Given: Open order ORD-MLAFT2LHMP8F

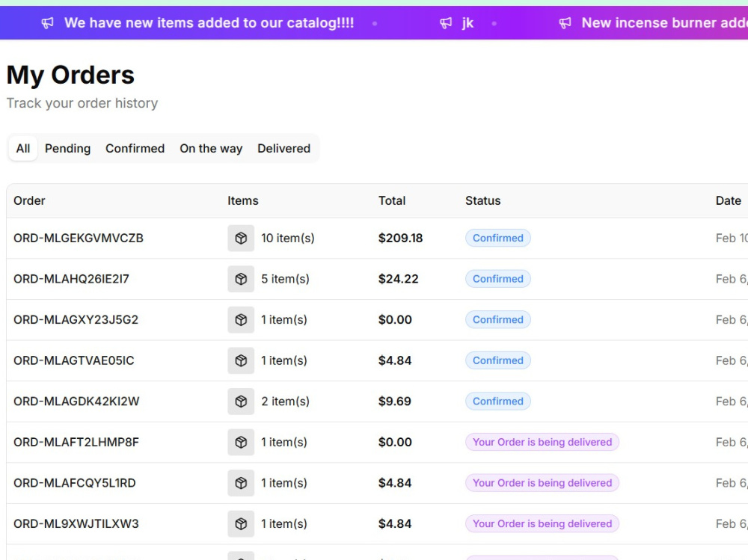Looking at the screenshot, I should (76, 442).
